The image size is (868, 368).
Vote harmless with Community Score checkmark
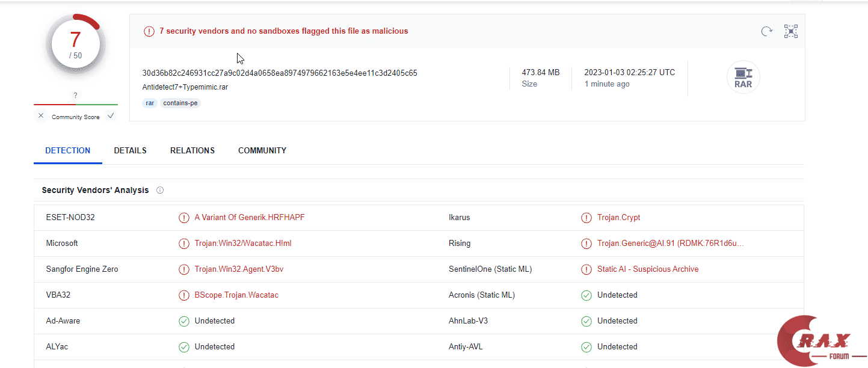click(x=111, y=116)
